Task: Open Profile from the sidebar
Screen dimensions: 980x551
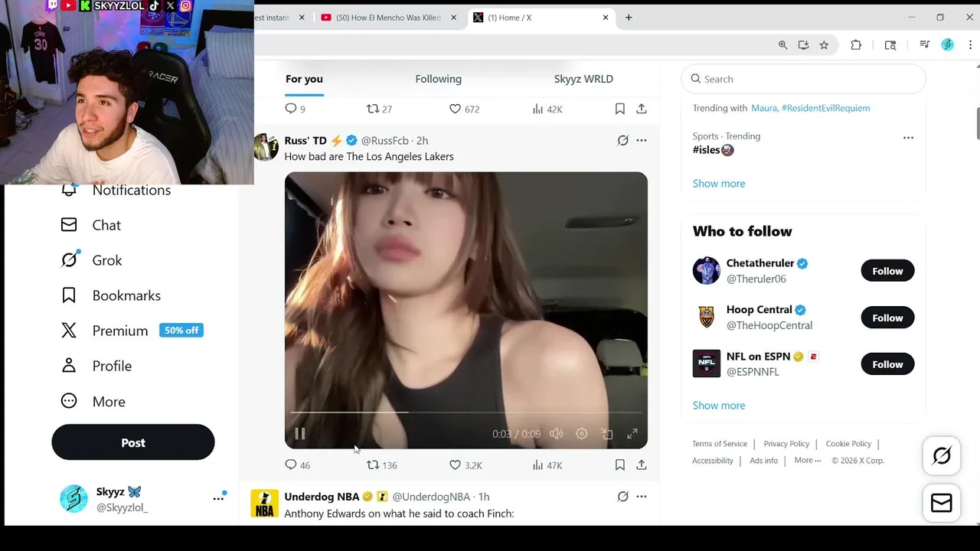Action: pos(96,366)
